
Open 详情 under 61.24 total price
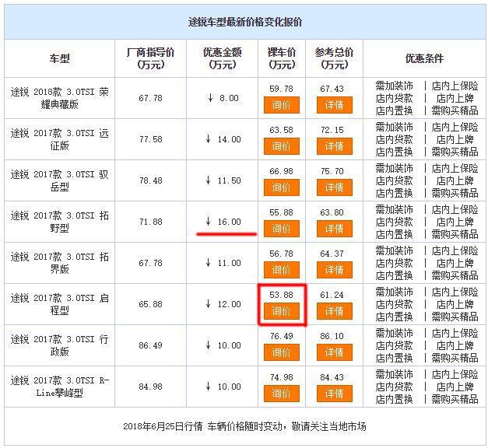334,311
